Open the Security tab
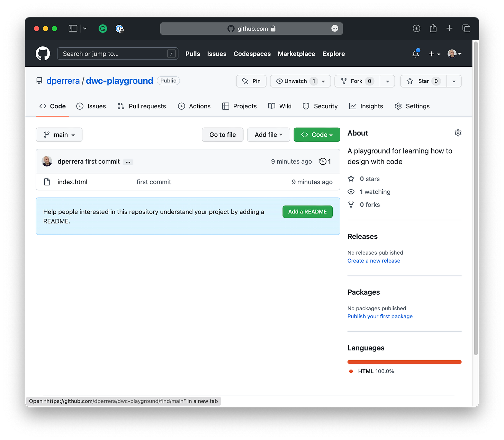The width and height of the screenshot is (504, 440). pos(320,106)
